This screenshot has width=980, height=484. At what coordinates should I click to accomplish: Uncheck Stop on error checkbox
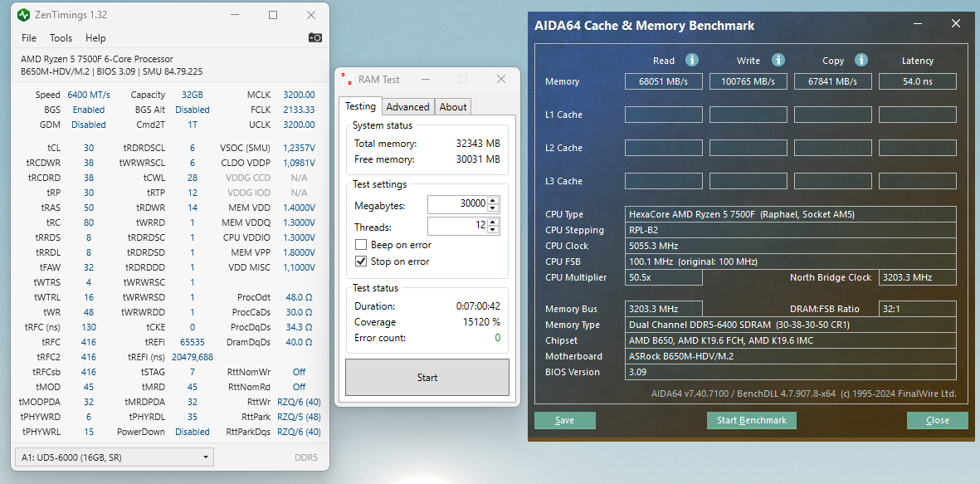click(x=361, y=262)
